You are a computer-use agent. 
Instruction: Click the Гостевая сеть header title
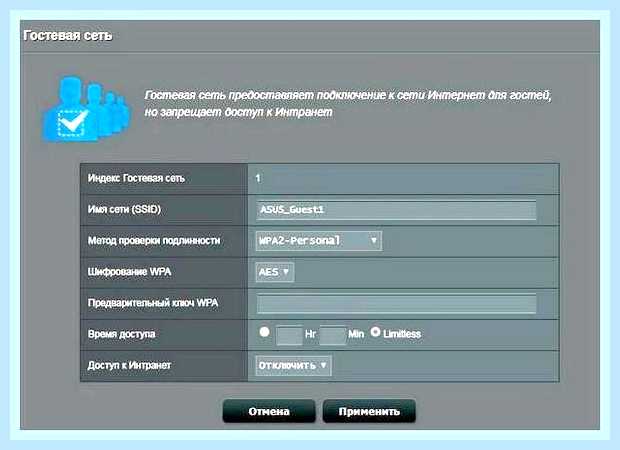click(68, 36)
